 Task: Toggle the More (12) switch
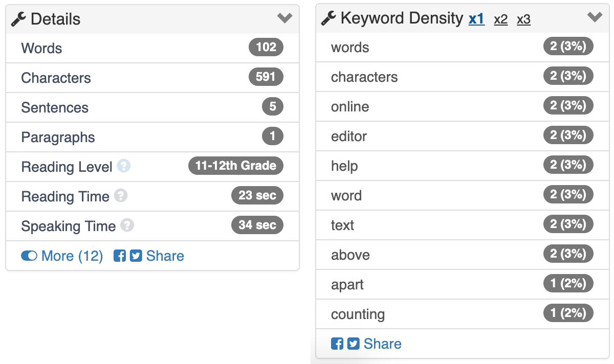pos(29,256)
